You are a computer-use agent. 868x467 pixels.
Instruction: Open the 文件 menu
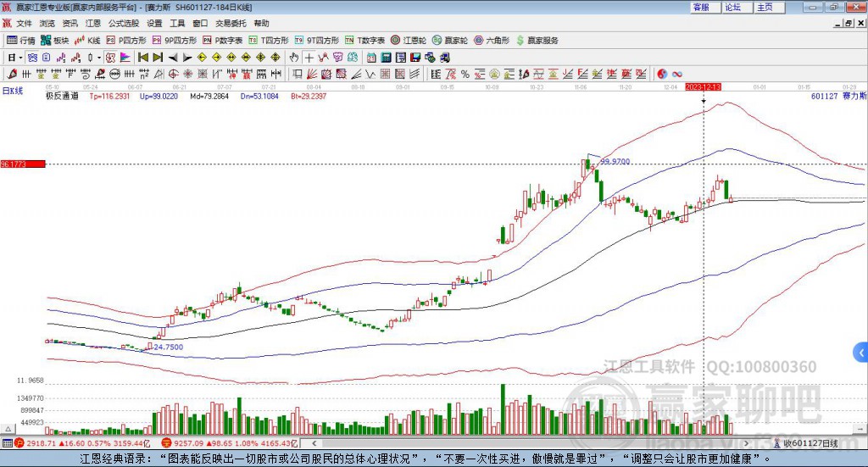point(24,23)
